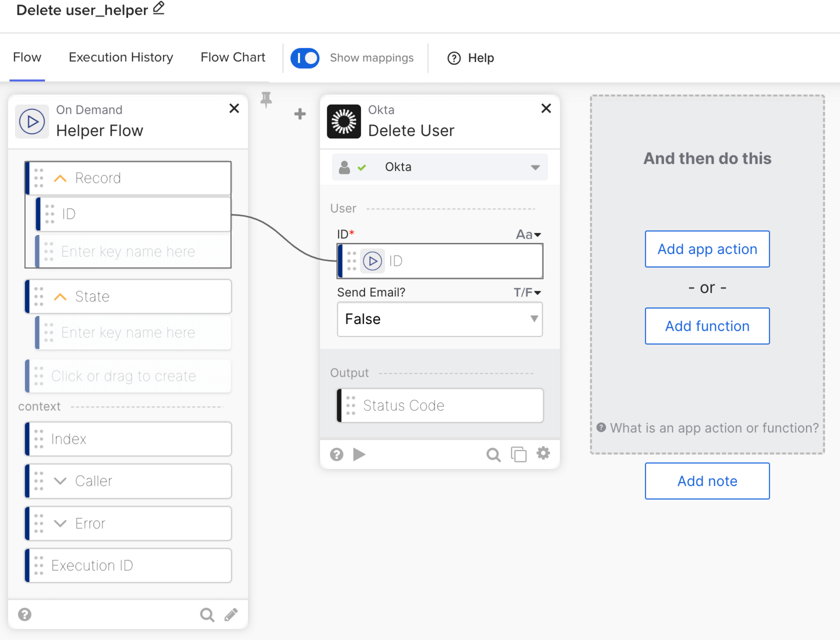This screenshot has width=840, height=640.
Task: Click pencil edit icon in Helper Flow footer
Action: tap(231, 614)
